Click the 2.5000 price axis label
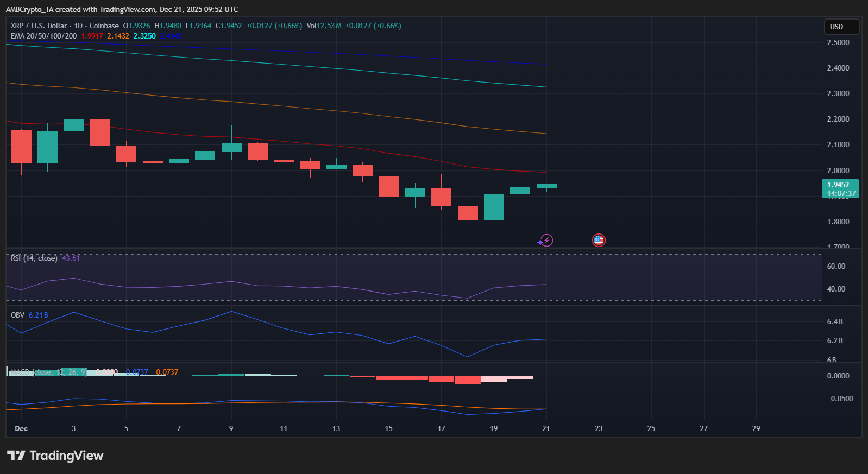The width and height of the screenshot is (868, 474). coord(838,42)
